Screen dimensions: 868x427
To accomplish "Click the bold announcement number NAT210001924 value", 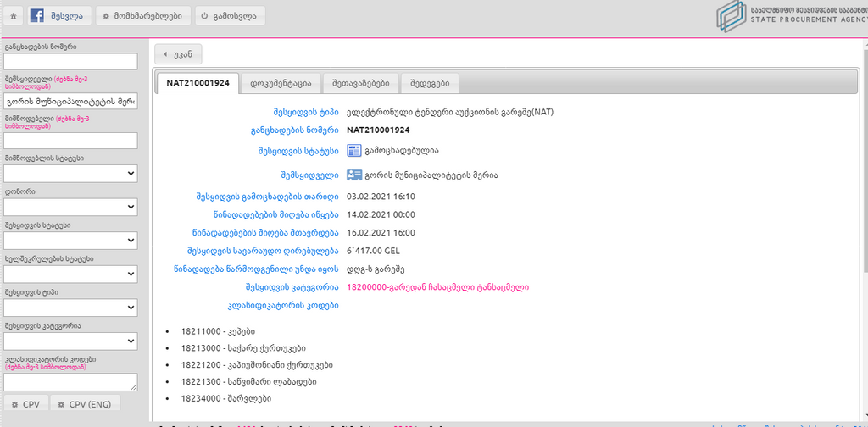I will tap(378, 130).
